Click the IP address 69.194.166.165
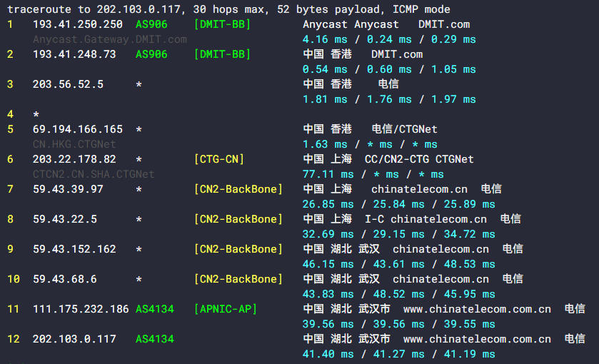The image size is (599, 364). click(x=78, y=129)
